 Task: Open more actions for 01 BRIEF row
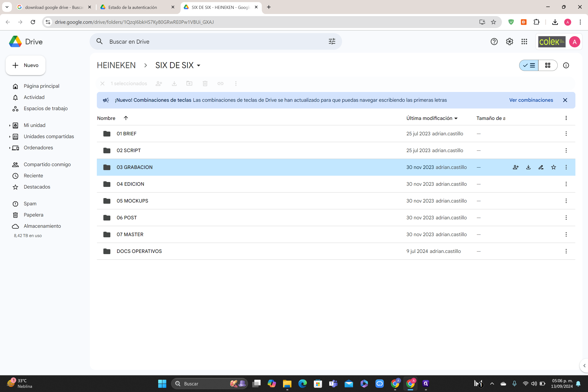(x=566, y=134)
